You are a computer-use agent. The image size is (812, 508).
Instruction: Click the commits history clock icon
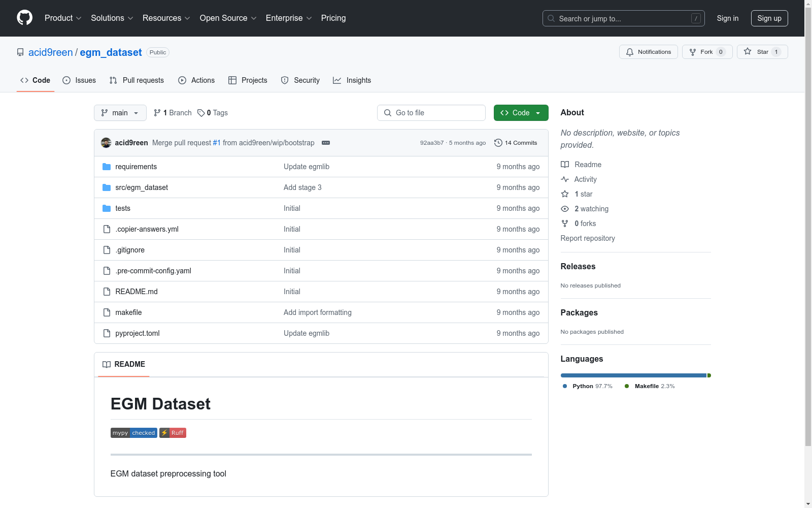(498, 143)
